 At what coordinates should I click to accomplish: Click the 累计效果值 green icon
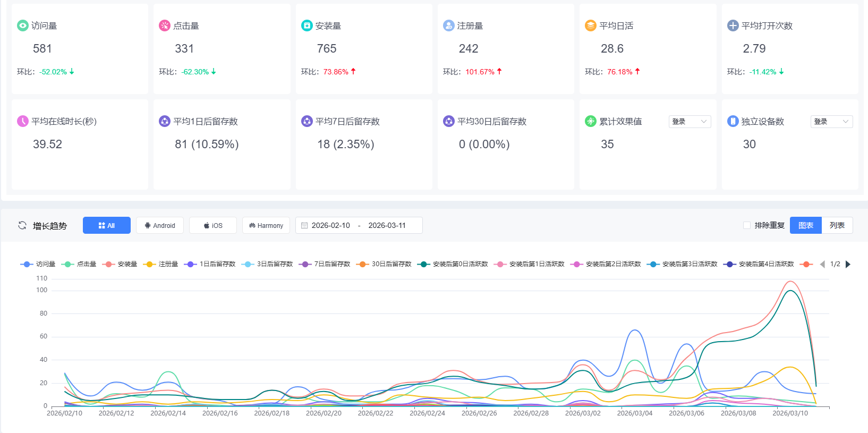point(591,121)
